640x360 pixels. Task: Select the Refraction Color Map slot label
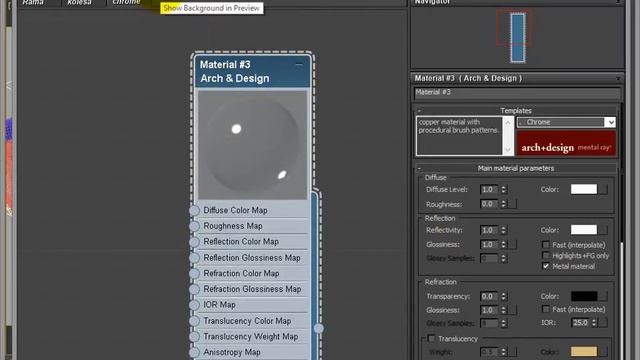241,273
